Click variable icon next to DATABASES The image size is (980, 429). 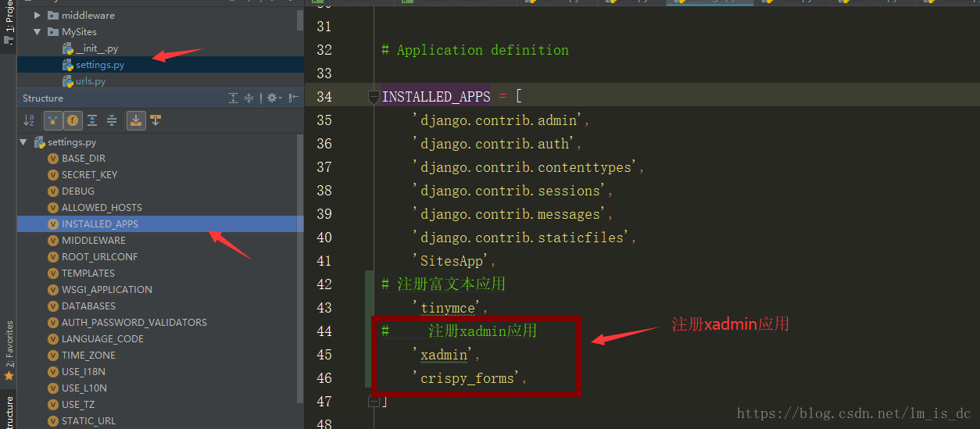53,306
